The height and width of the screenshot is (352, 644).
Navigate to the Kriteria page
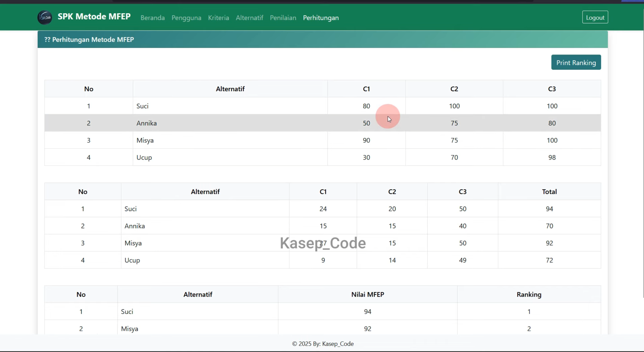(x=218, y=18)
